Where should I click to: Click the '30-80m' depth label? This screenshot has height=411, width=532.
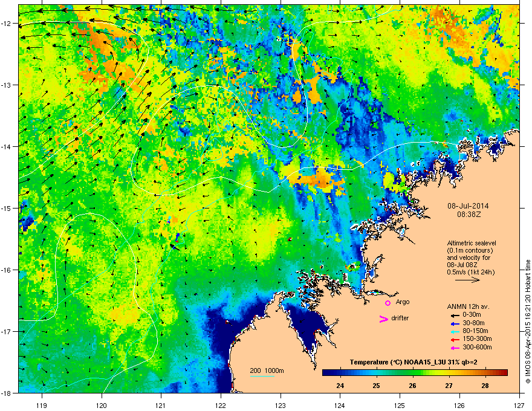coord(473,323)
